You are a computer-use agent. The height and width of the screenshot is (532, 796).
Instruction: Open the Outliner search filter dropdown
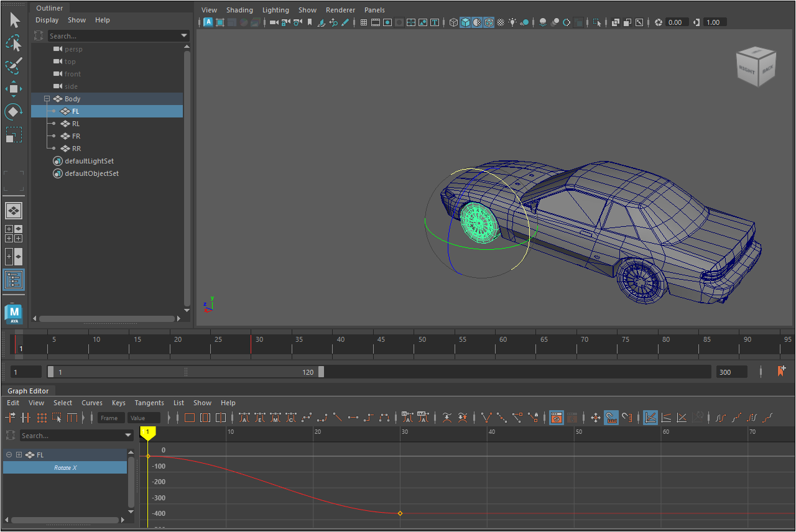coord(184,36)
